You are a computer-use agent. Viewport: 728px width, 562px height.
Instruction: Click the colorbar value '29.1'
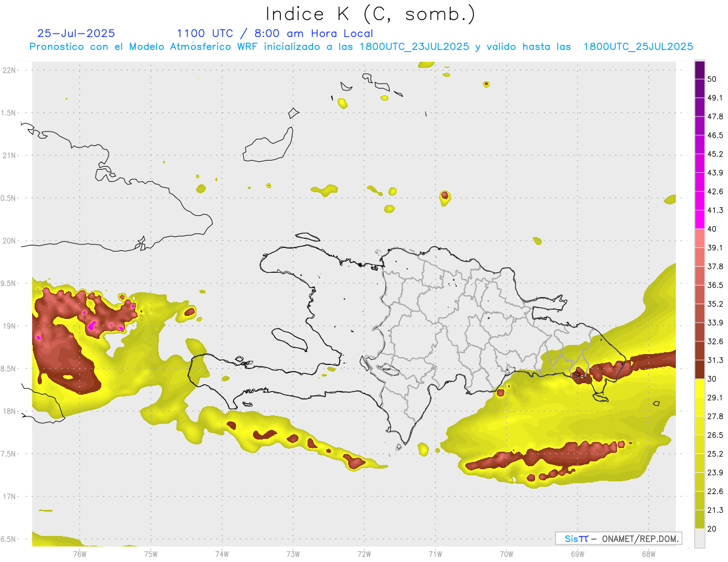[x=715, y=398]
